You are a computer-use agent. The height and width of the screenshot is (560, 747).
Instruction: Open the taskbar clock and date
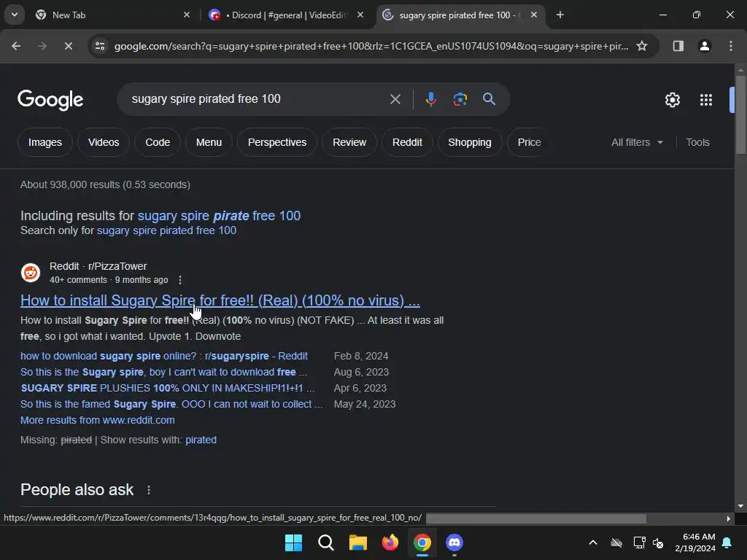click(695, 542)
